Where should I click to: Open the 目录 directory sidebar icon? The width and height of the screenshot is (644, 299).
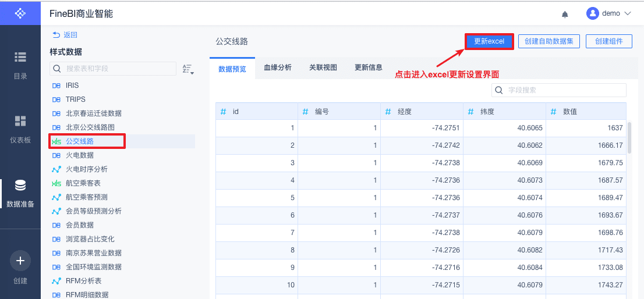[x=20, y=57]
